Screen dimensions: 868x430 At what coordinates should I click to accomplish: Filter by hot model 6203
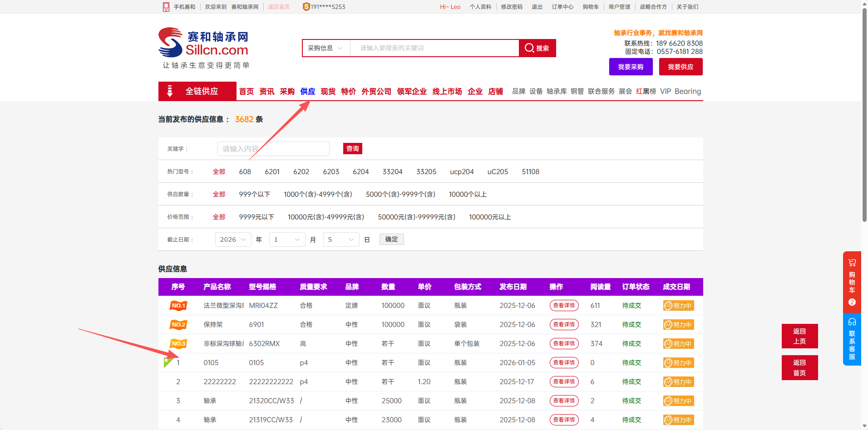[331, 171]
